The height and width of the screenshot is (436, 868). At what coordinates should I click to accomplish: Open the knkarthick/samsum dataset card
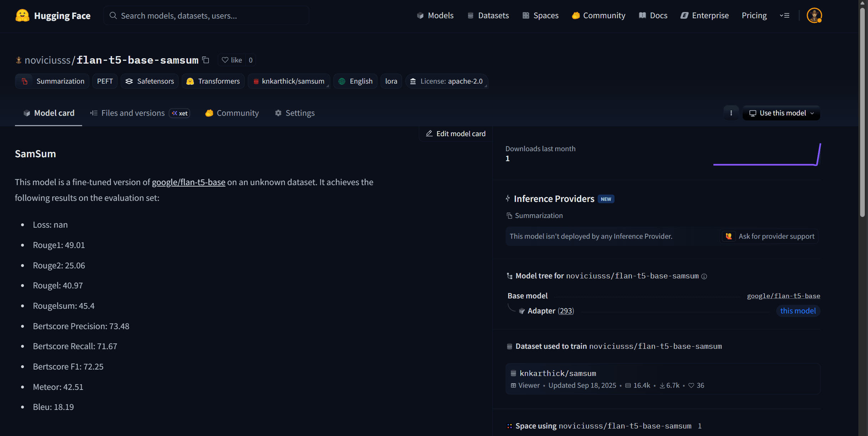click(x=558, y=373)
